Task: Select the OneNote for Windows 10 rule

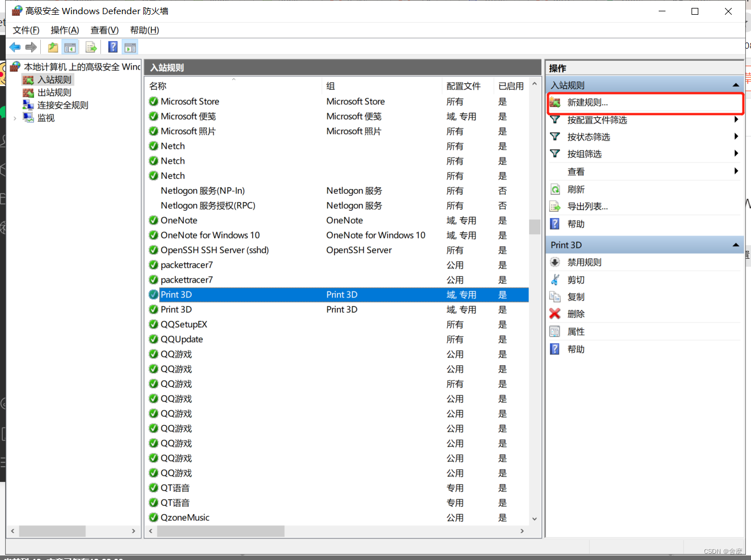Action: click(337, 235)
